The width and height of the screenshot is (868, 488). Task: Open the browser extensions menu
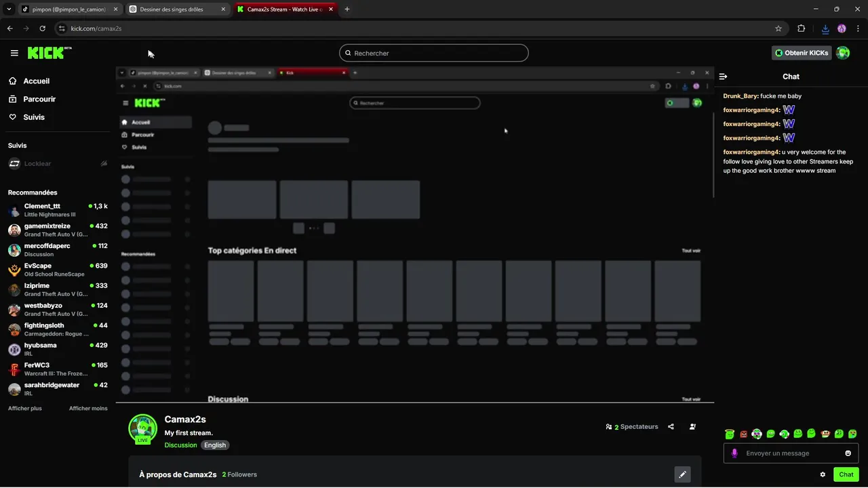click(x=801, y=28)
